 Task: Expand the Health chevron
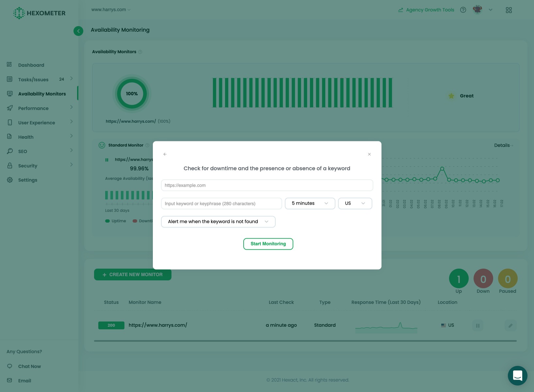tap(71, 136)
